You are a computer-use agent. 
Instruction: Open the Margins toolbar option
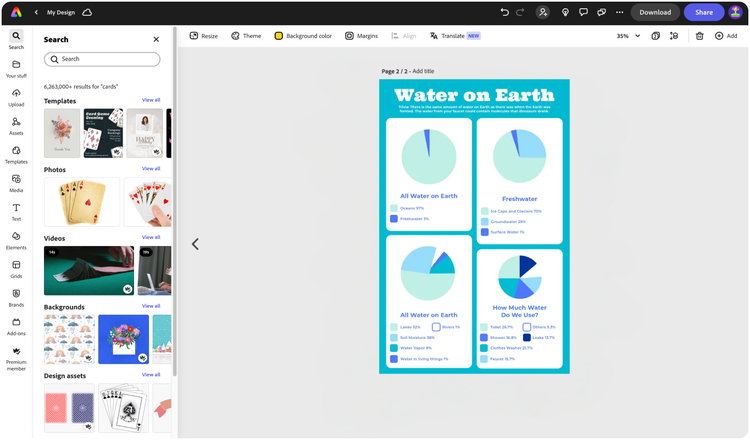[x=362, y=36]
